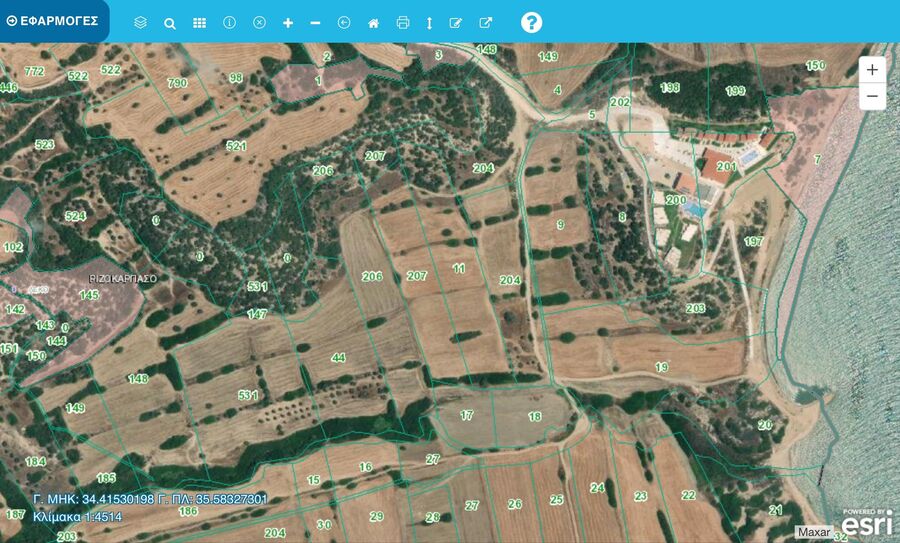This screenshot has width=900, height=543.
Task: Activate the identify info tool
Action: (229, 22)
